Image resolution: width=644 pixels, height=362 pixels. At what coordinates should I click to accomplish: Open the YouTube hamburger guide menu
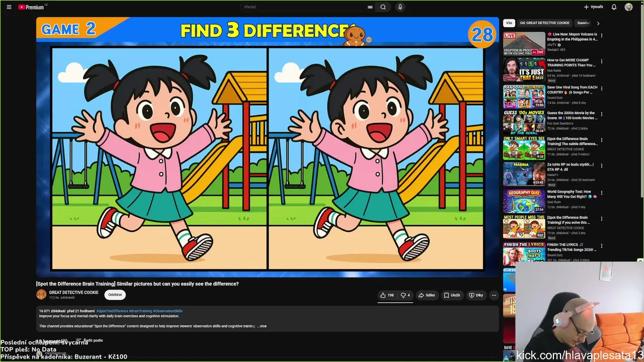pos(9,7)
